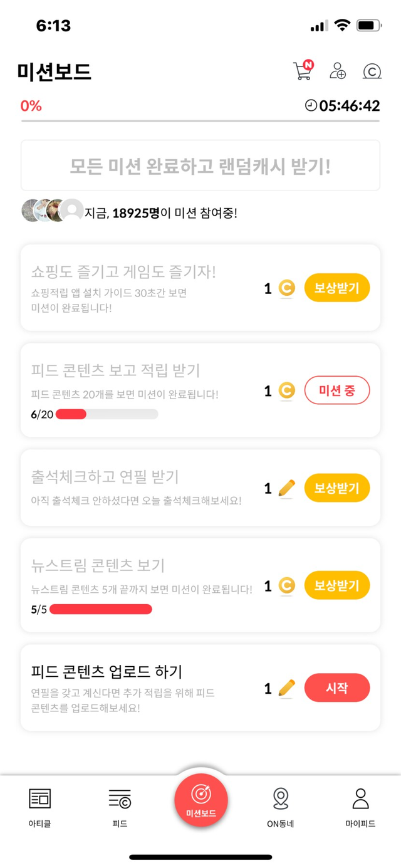The width and height of the screenshot is (401, 868).
Task: Tap the pencil icon on upload mission
Action: tap(287, 688)
